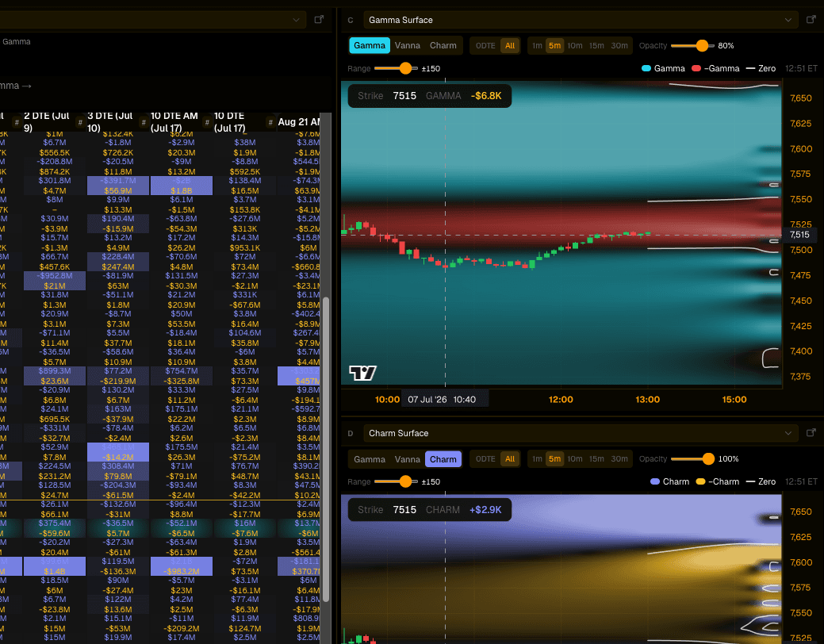Toggle Zero legend entry in Gamma Surface
This screenshot has width=824, height=644.
761,68
